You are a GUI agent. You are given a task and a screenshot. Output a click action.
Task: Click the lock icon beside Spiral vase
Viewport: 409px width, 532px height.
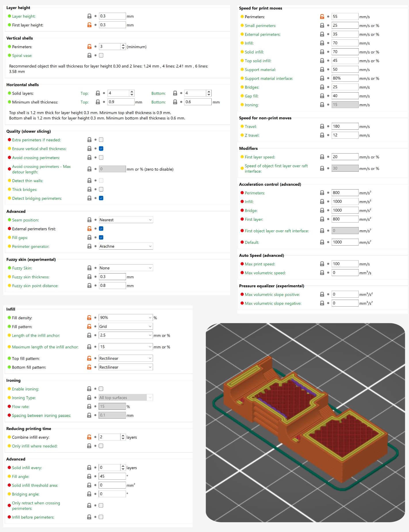coord(89,56)
